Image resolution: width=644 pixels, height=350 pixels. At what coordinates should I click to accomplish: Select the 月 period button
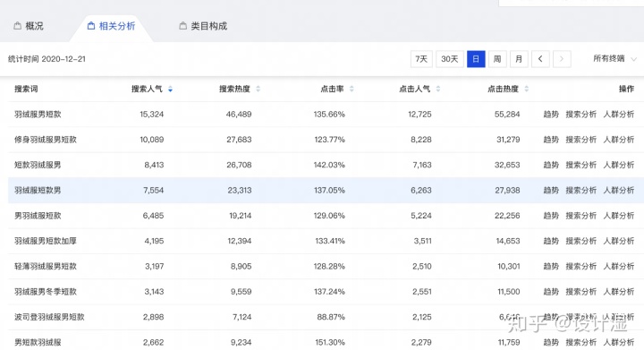coord(519,59)
